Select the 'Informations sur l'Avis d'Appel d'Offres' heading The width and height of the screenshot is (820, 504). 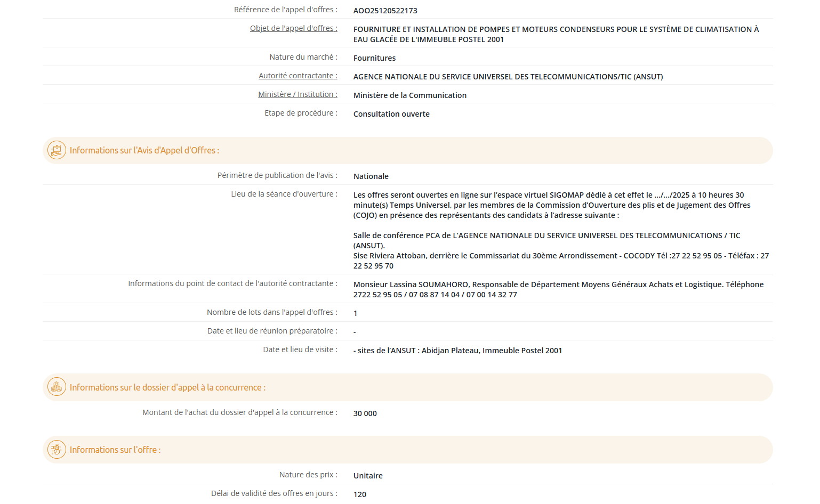pyautogui.click(x=144, y=151)
